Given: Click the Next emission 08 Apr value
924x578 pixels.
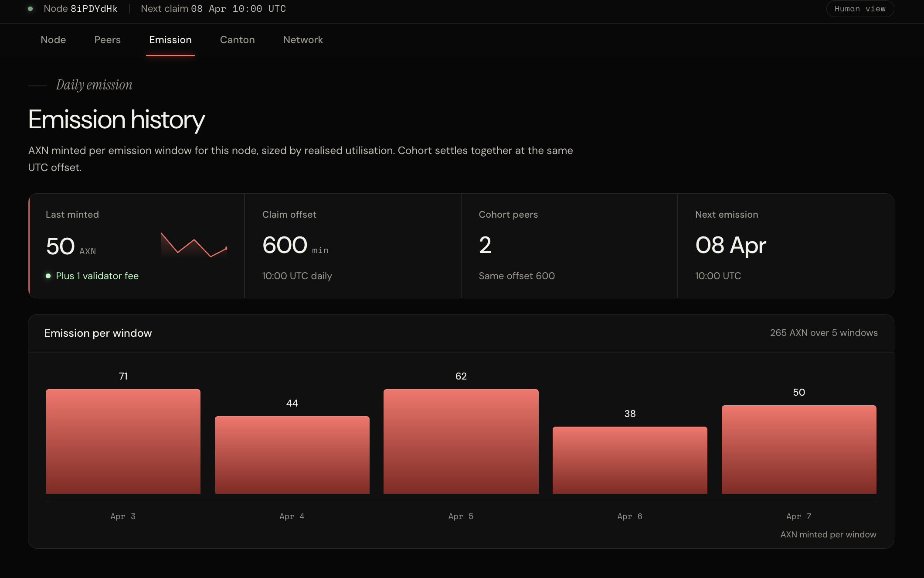Looking at the screenshot, I should click(x=731, y=245).
